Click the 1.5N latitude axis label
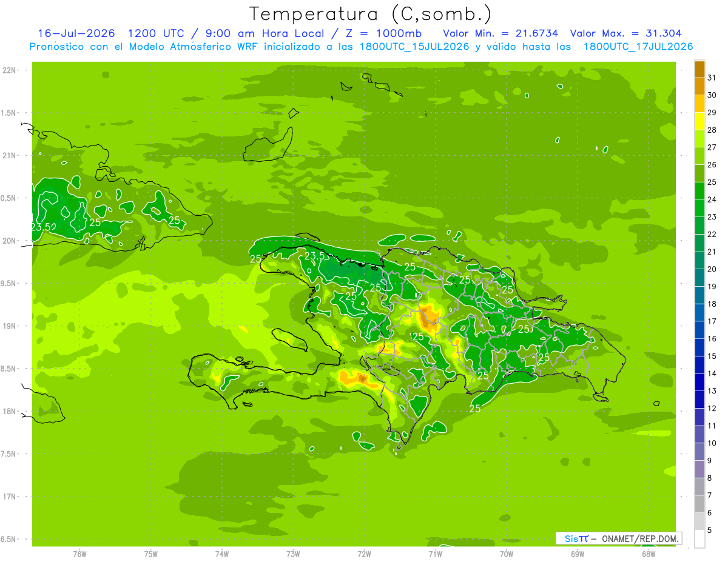Image resolution: width=728 pixels, height=562 pixels. click(9, 113)
